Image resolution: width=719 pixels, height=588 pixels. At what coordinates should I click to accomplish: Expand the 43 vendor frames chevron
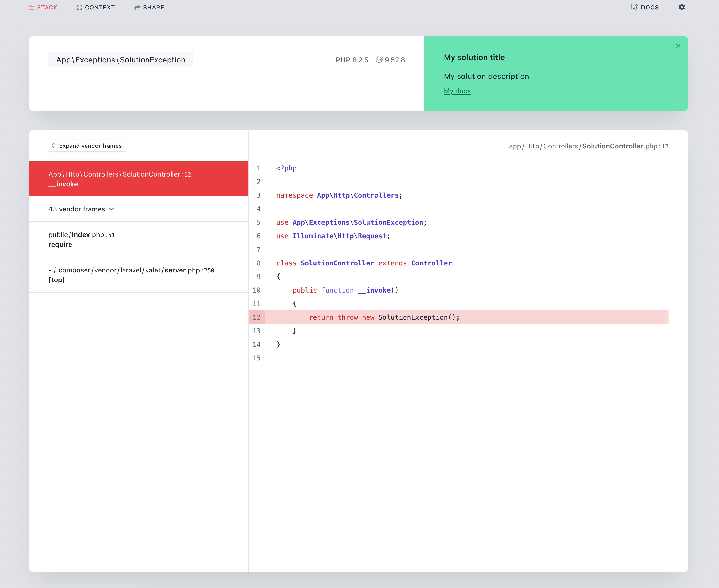112,209
